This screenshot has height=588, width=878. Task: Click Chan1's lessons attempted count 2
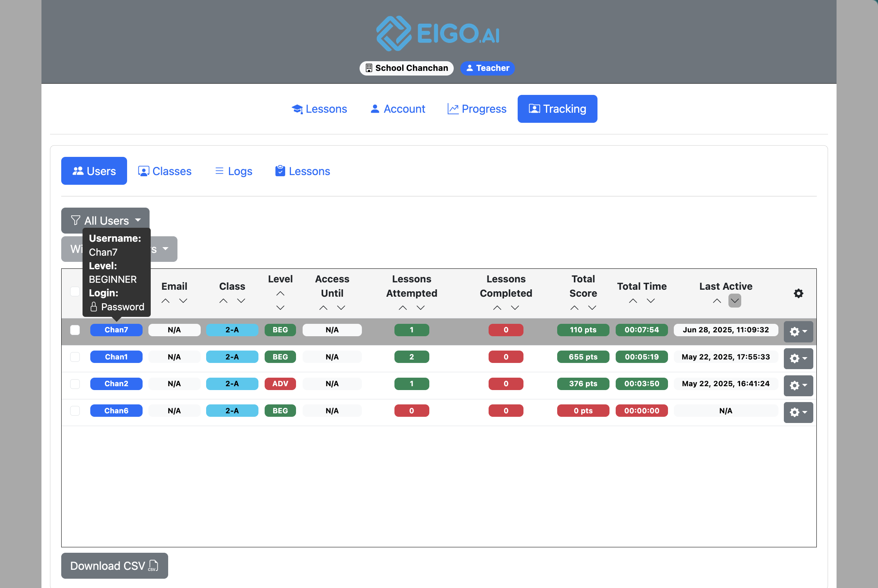click(411, 357)
